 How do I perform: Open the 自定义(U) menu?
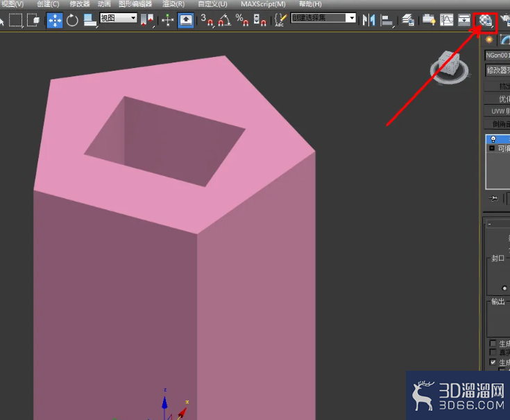(x=212, y=4)
